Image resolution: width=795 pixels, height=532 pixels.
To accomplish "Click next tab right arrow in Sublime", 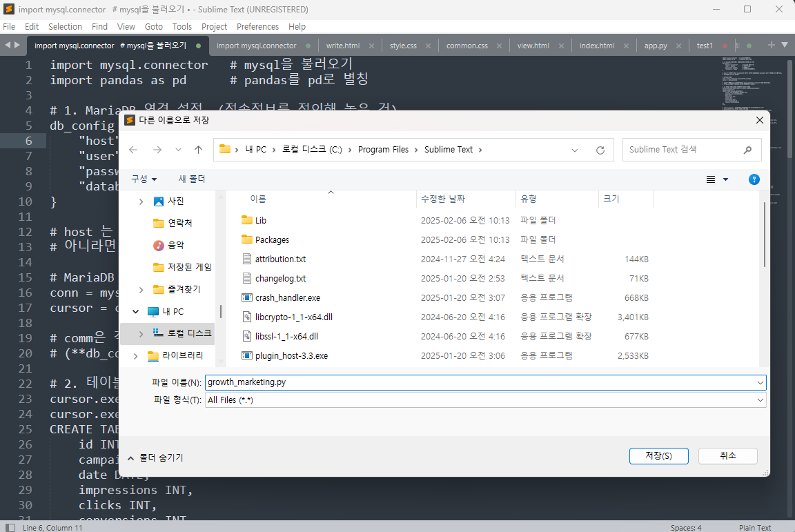I will [x=17, y=45].
